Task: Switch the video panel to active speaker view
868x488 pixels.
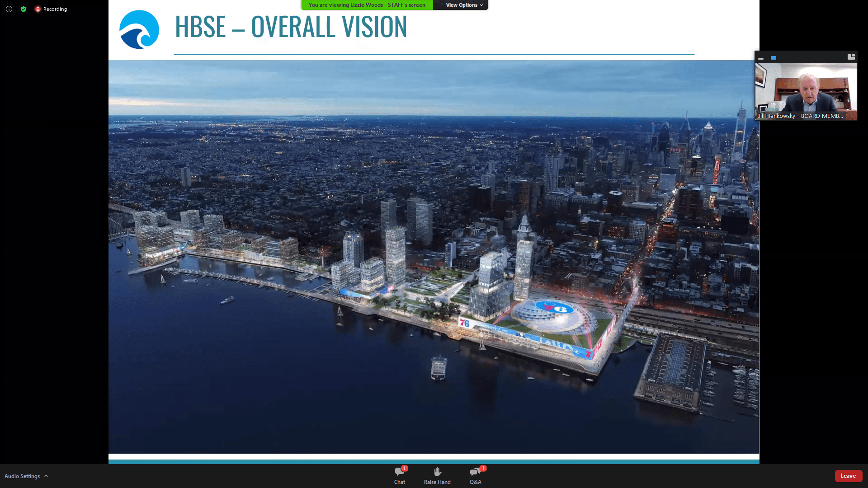Action: click(x=774, y=58)
